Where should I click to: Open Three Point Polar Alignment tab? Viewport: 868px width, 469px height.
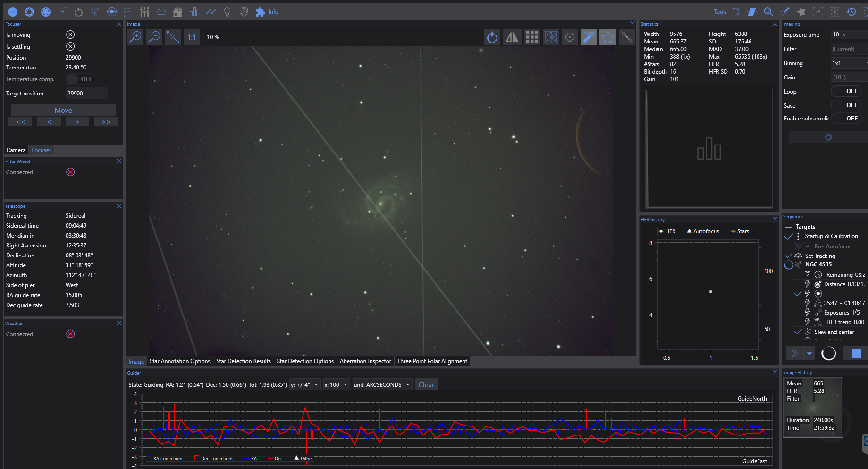coord(432,361)
